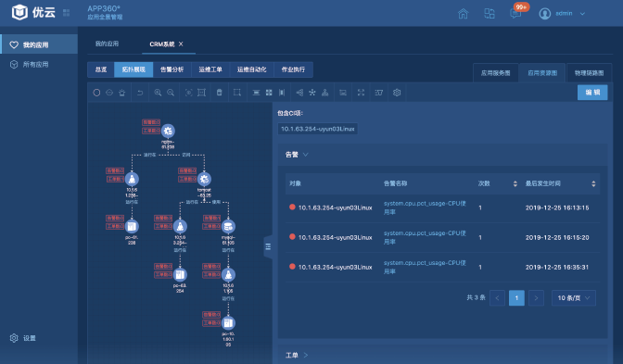Select page 1 in pagination
This screenshot has height=364, width=623.
click(x=516, y=297)
